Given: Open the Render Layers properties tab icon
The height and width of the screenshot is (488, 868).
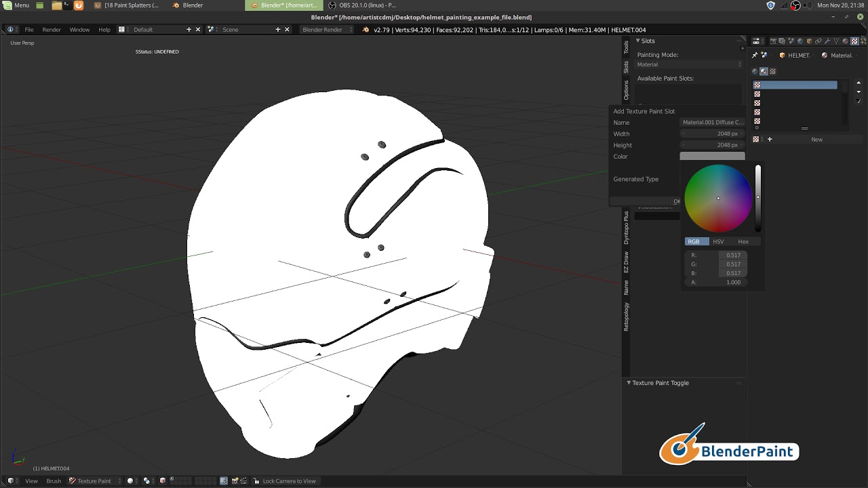Looking at the screenshot, I should 782,41.
